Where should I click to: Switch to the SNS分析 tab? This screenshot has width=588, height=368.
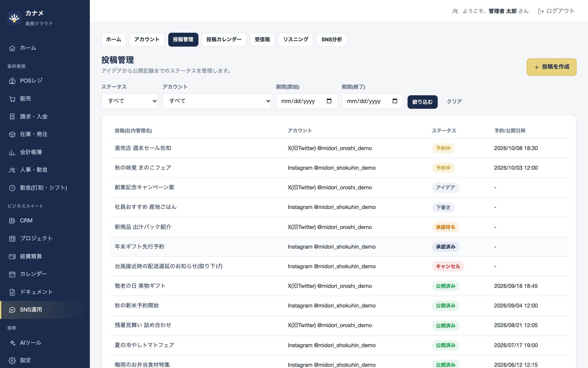(331, 39)
